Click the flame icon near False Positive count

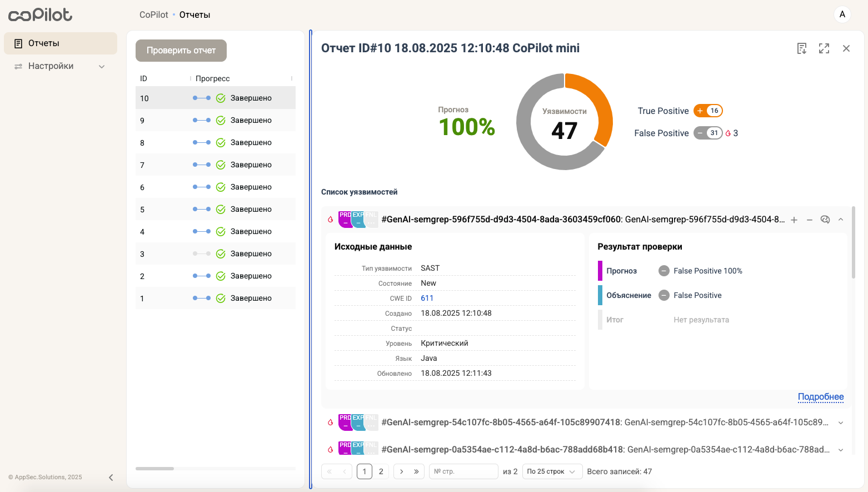coord(729,133)
